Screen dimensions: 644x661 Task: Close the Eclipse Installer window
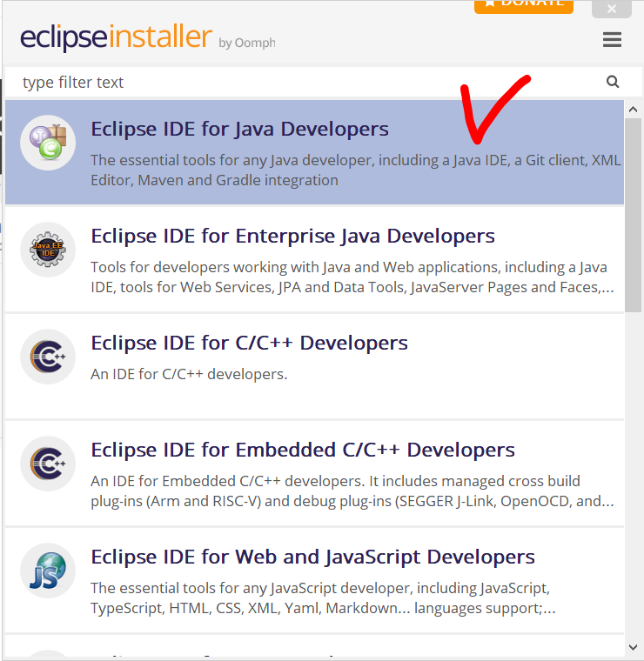(612, 8)
